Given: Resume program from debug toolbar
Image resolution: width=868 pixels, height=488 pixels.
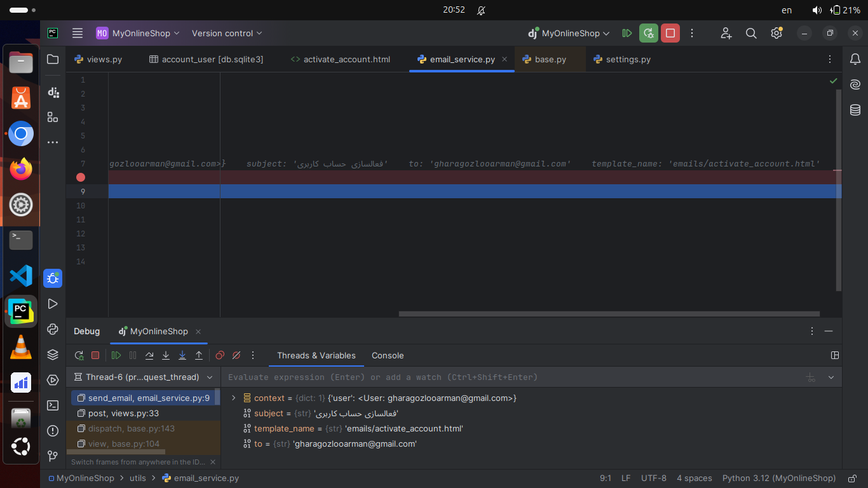Looking at the screenshot, I should [116, 355].
